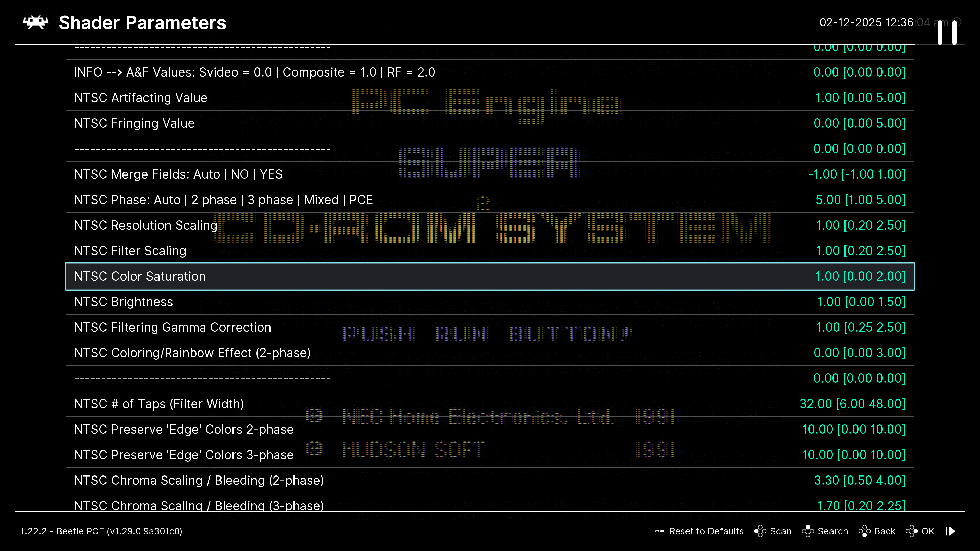Click the play/step icon in footer

[950, 531]
